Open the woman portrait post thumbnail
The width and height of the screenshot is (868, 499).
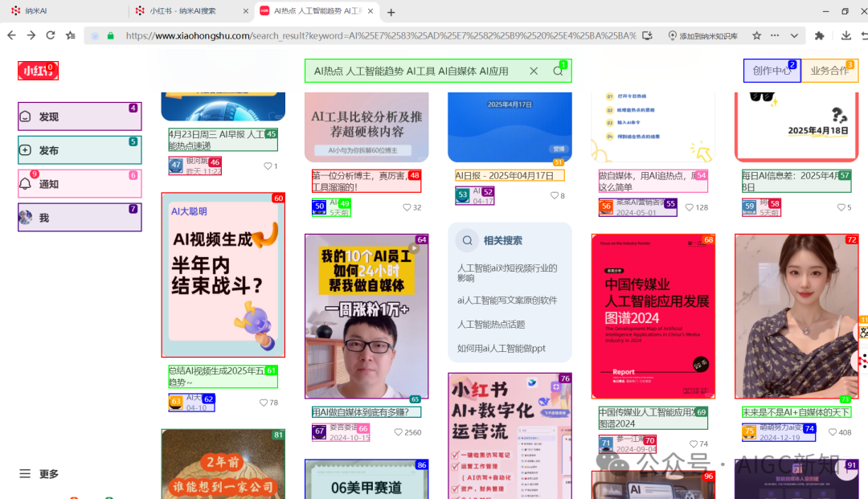[x=796, y=316]
